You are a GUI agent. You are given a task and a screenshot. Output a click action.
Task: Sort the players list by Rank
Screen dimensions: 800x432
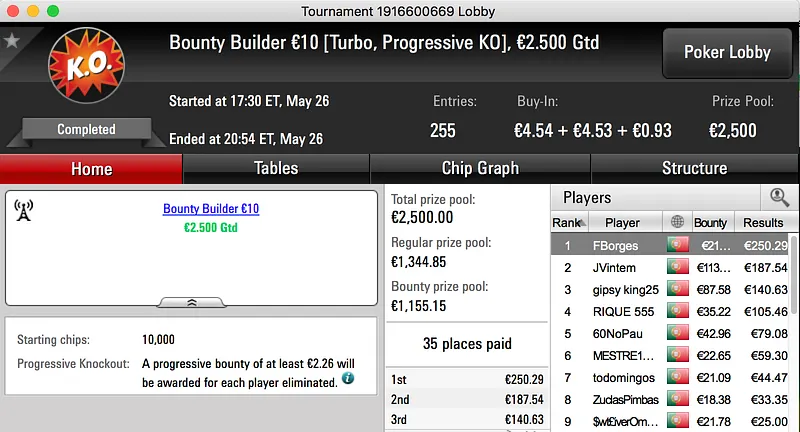click(568, 222)
